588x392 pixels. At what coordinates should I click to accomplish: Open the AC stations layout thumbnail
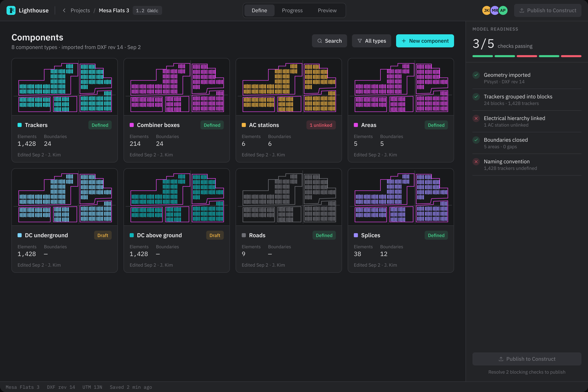(289, 87)
